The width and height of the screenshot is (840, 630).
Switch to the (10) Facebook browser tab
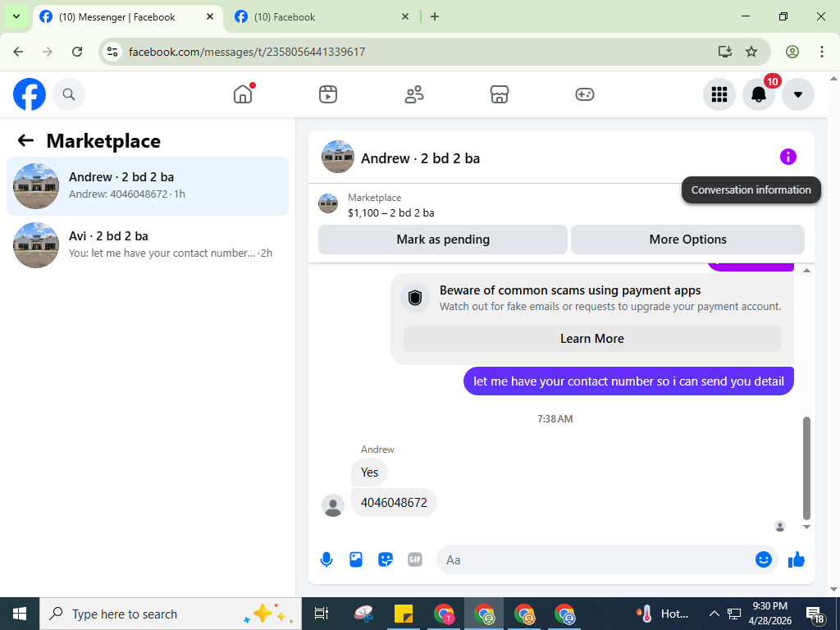click(x=322, y=17)
